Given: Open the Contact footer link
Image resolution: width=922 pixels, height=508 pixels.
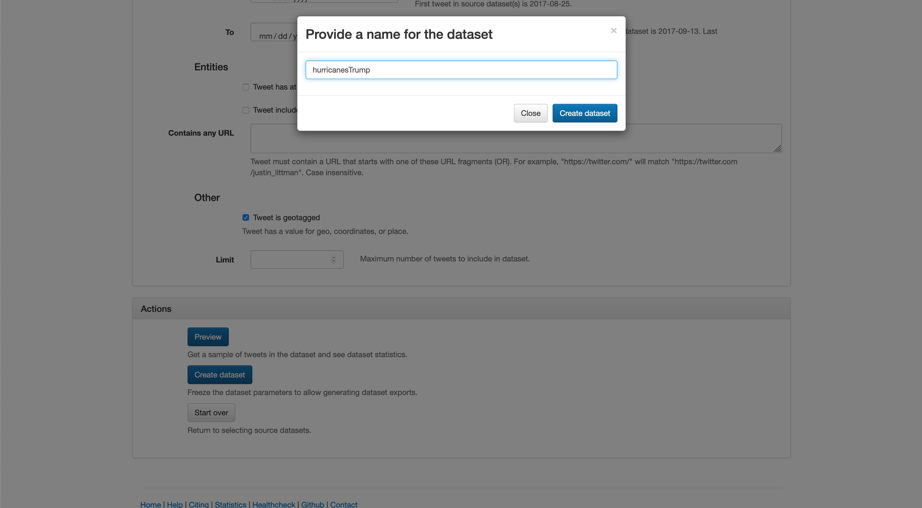Looking at the screenshot, I should 344,504.
